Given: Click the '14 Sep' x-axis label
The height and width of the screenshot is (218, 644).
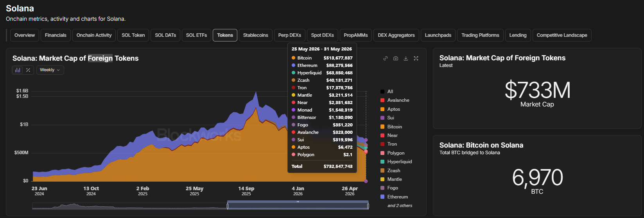Looking at the screenshot, I should (x=246, y=189).
